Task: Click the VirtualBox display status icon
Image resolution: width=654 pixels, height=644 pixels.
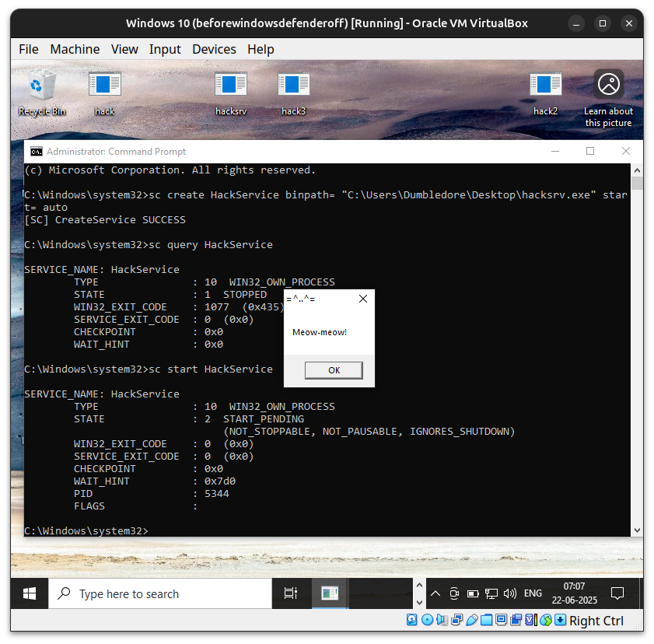Action: [x=502, y=620]
